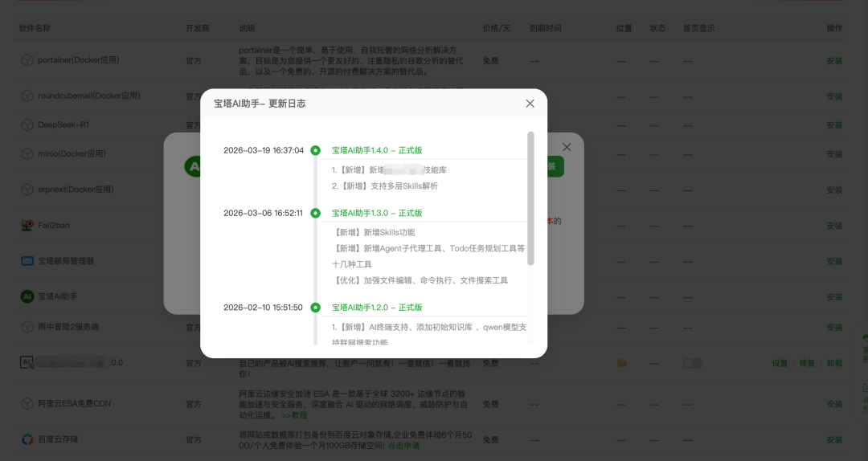Open the 点击申请 link for 百度云存储
This screenshot has width=868, height=461.
pos(403,446)
